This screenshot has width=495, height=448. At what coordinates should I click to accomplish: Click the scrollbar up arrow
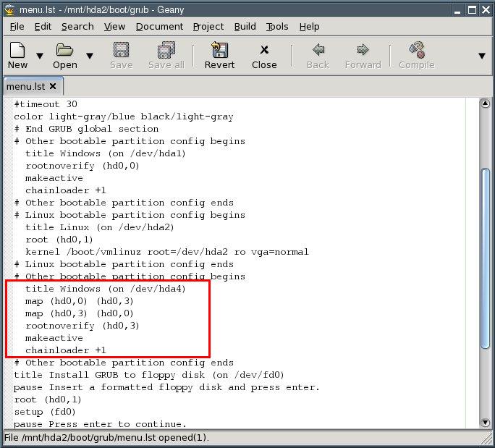click(x=486, y=103)
